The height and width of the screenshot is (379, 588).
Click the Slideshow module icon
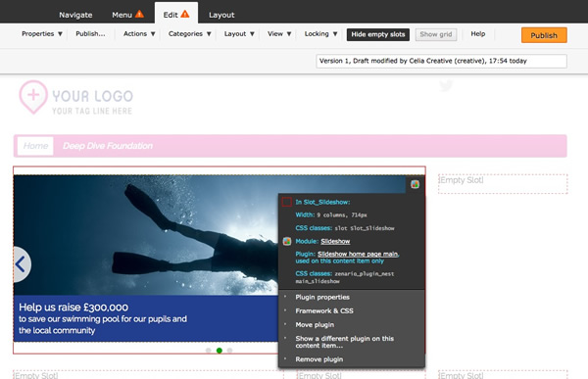pos(287,241)
